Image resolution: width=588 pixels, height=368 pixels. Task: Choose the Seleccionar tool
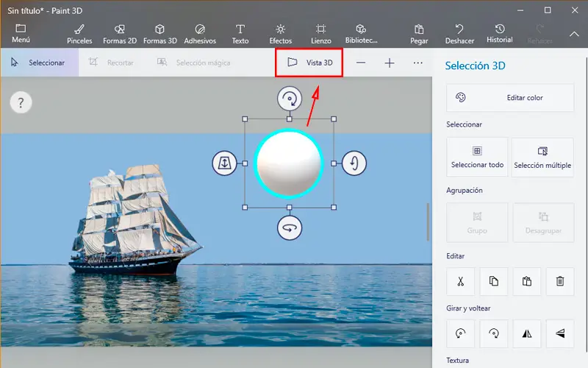click(40, 63)
